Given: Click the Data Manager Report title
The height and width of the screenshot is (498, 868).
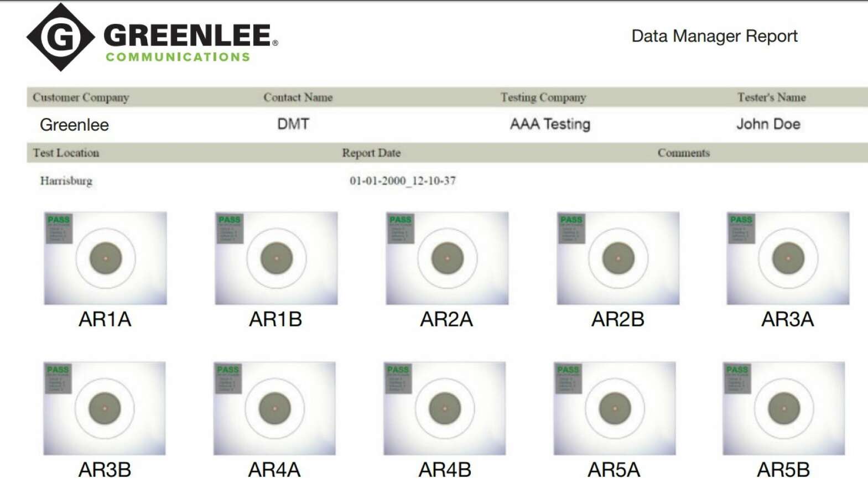Looking at the screenshot, I should click(714, 36).
